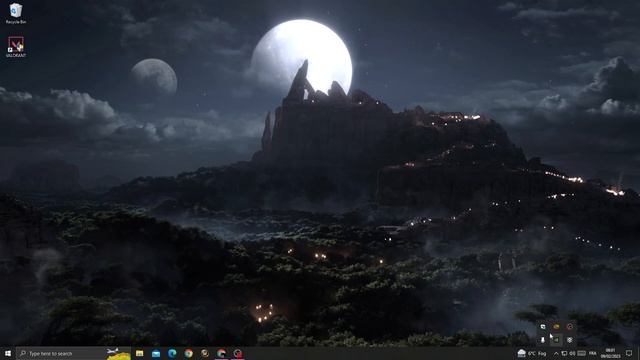Open the notification Action Center
Image resolution: width=640 pixels, height=360 pixels.
(629, 353)
